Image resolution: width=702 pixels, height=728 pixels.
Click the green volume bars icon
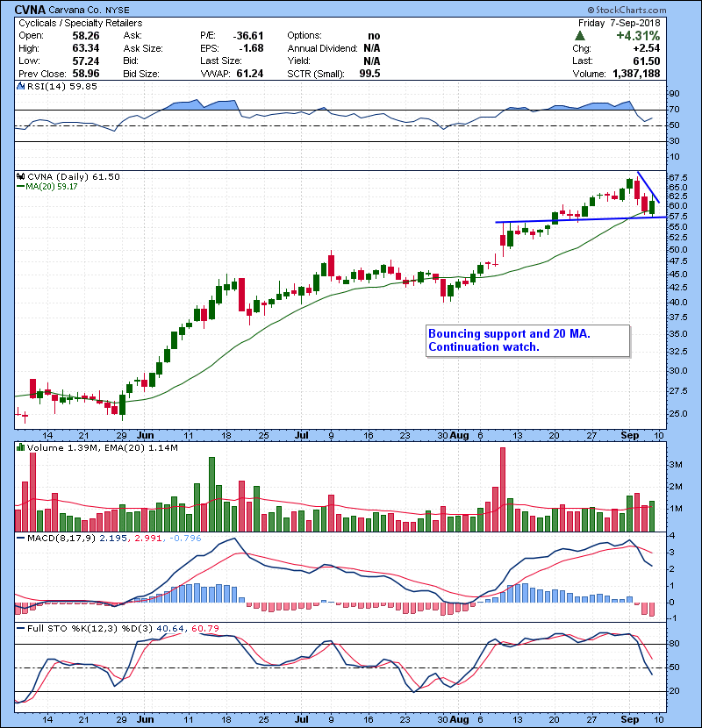[21, 447]
